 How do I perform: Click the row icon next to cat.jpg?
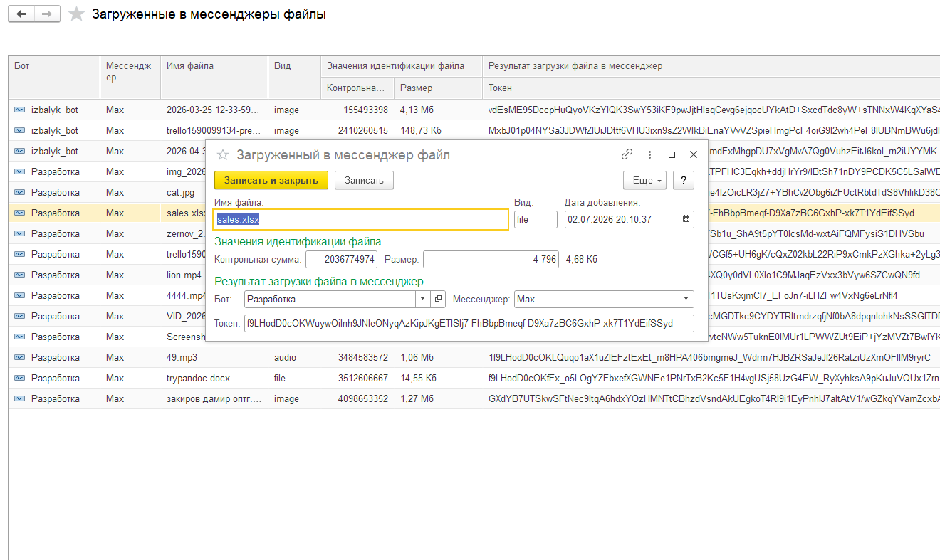(19, 192)
